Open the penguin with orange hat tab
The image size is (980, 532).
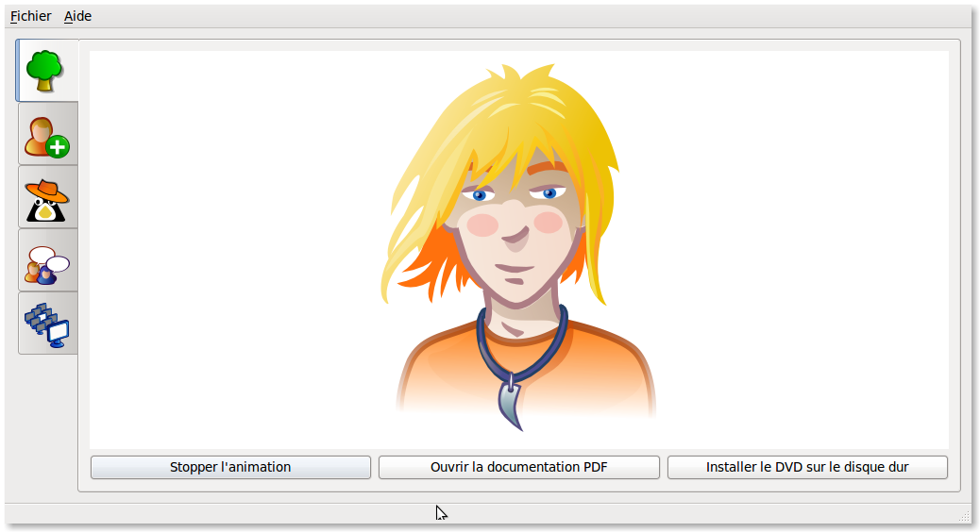pyautogui.click(x=47, y=197)
